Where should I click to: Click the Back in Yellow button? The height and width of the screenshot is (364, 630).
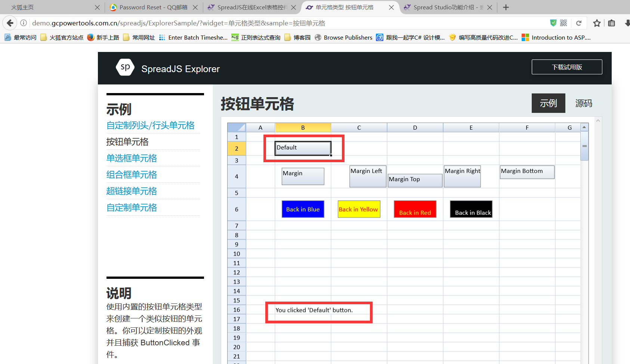point(359,209)
